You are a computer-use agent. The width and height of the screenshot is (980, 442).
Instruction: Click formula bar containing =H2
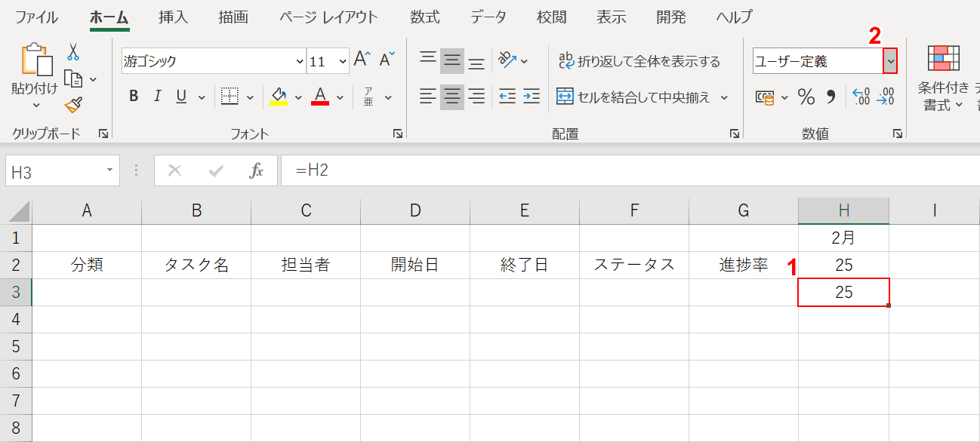630,171
